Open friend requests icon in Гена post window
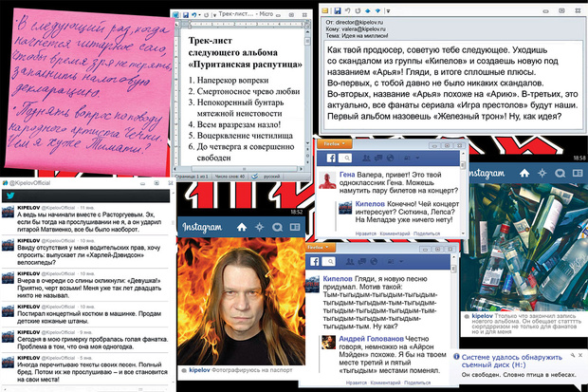The width and height of the screenshot is (588, 392). [x=366, y=159]
